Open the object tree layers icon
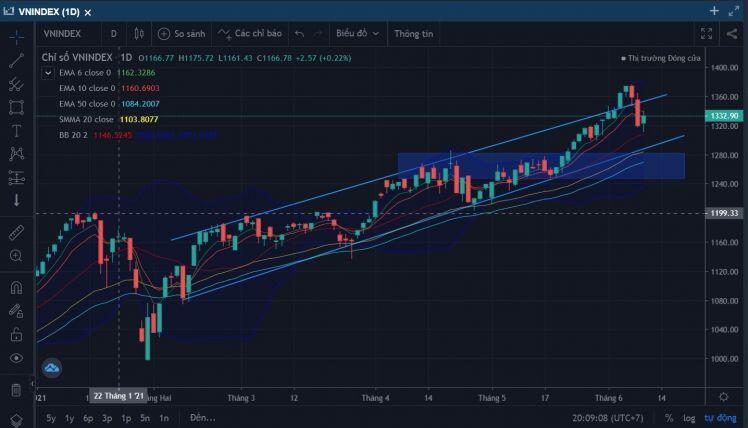The height and width of the screenshot is (428, 748). pyautogui.click(x=16, y=420)
